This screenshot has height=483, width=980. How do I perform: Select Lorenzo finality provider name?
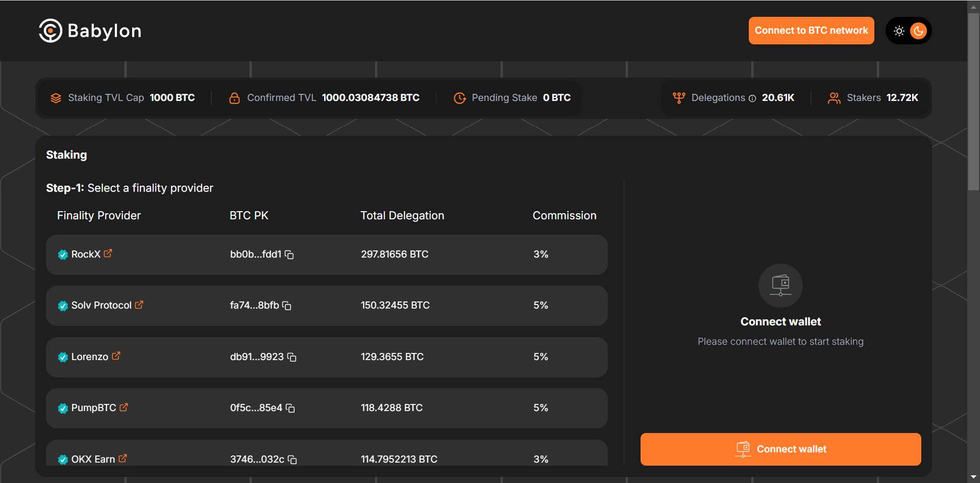90,357
